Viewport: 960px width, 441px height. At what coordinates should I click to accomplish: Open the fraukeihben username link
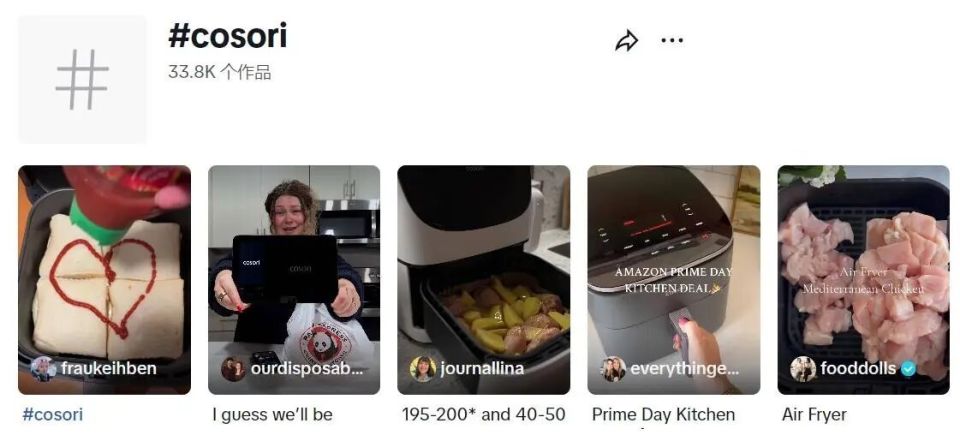click(x=108, y=369)
